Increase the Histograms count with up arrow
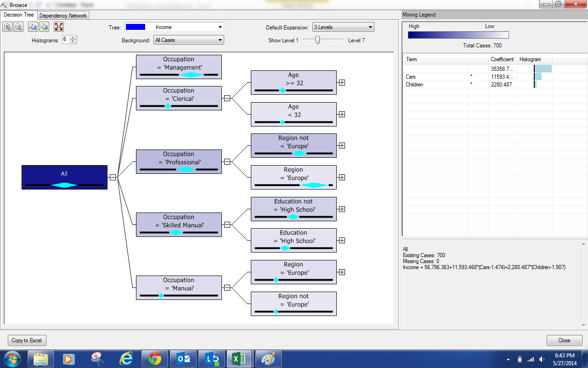 pyautogui.click(x=73, y=38)
